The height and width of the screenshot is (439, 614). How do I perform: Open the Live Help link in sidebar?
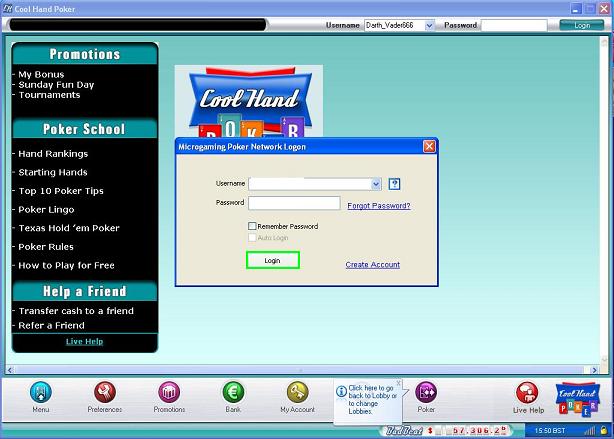[x=84, y=341]
